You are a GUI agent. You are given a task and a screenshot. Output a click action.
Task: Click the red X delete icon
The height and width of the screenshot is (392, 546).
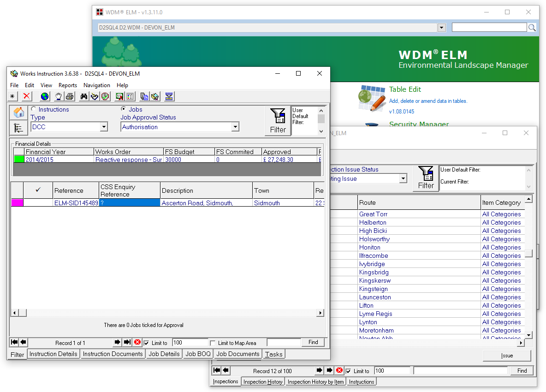pos(27,96)
